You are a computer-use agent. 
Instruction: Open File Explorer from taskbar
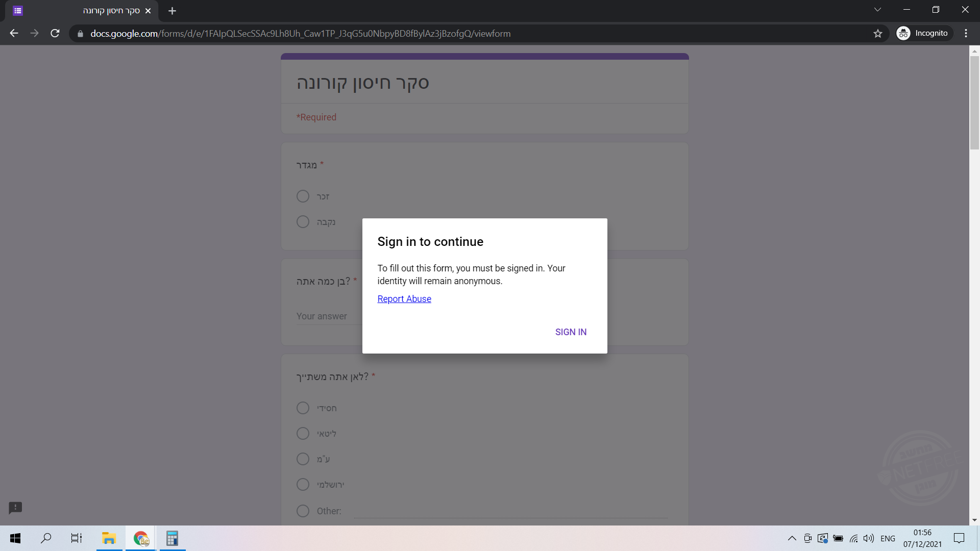tap(109, 538)
